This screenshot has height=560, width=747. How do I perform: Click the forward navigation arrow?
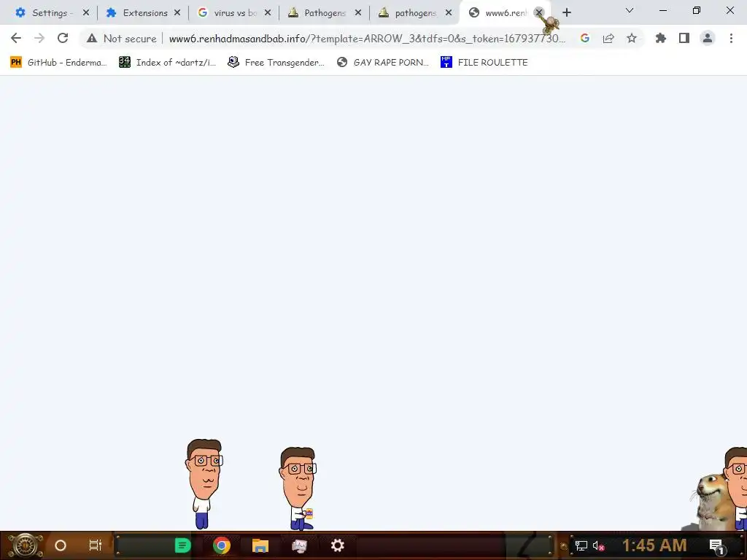39,38
